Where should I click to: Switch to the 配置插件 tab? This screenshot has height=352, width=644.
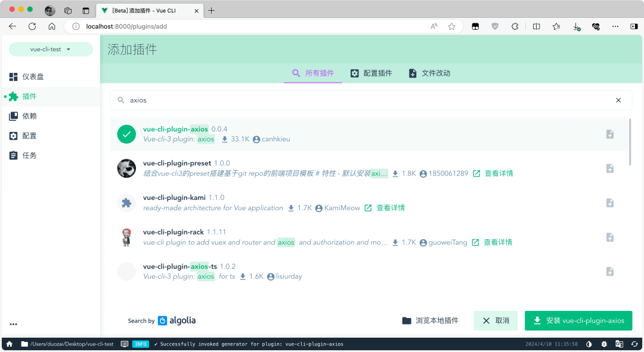click(371, 73)
